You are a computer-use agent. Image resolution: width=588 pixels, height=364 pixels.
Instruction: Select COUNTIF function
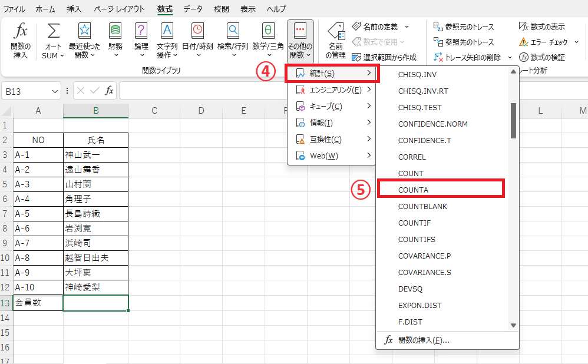tap(414, 223)
